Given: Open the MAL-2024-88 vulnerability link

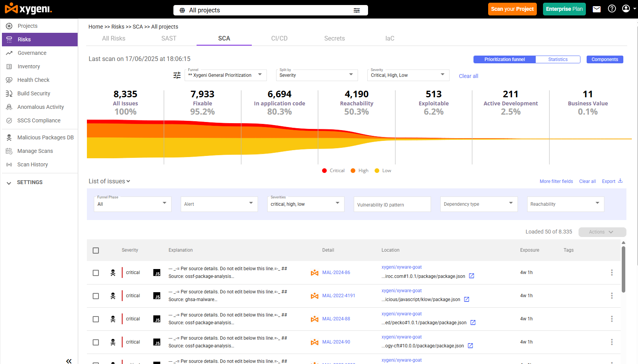Looking at the screenshot, I should (x=336, y=319).
